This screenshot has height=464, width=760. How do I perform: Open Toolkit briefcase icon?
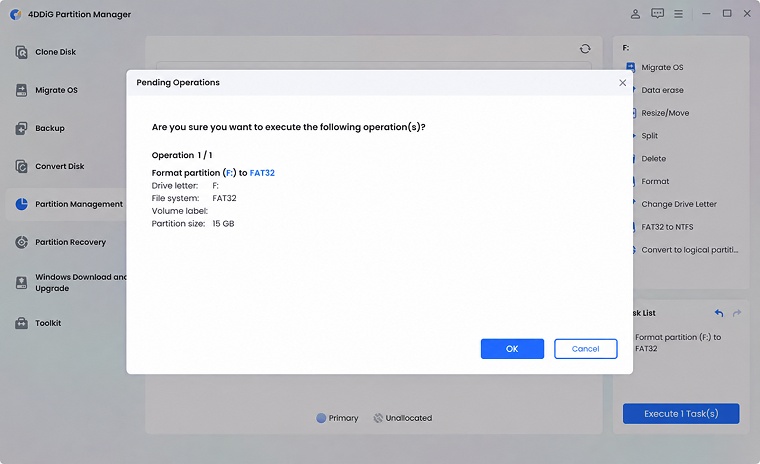click(21, 323)
